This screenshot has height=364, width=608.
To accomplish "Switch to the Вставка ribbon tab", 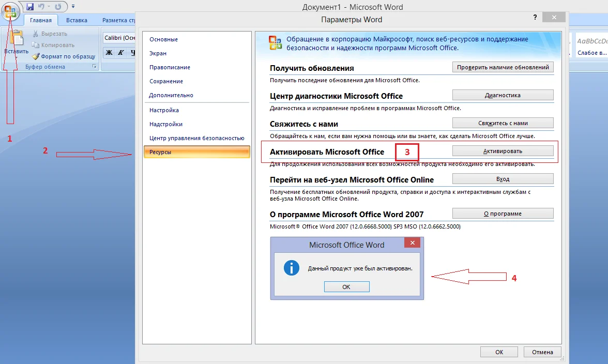I will 77,20.
